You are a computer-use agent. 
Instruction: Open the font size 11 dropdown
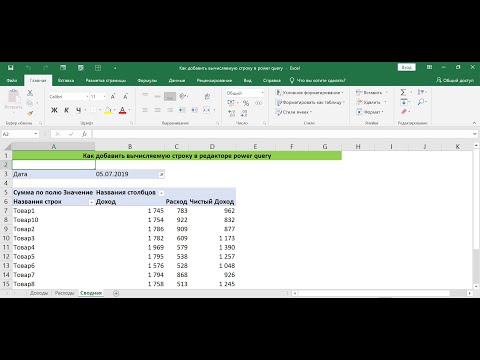[104, 97]
